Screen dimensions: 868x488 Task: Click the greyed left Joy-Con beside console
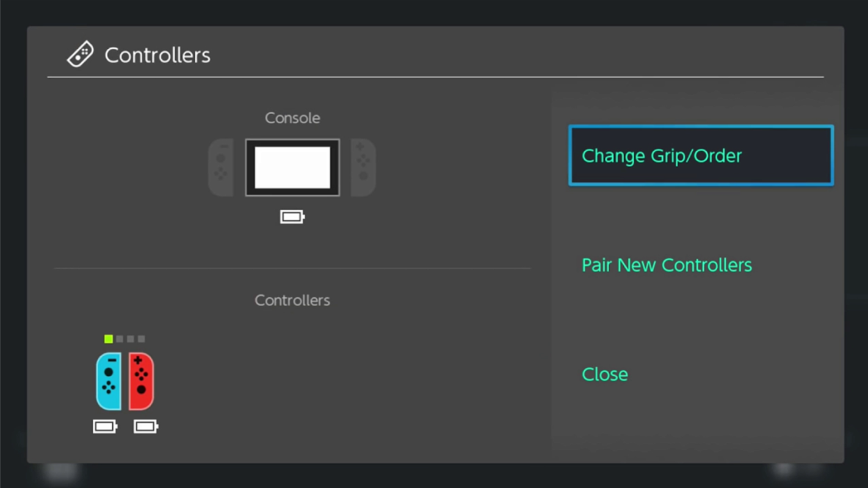[x=221, y=168]
